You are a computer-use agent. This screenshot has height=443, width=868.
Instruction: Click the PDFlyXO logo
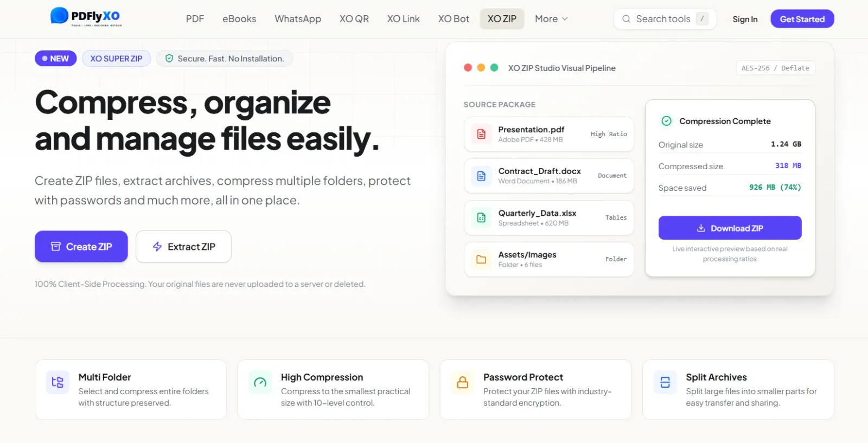pyautogui.click(x=86, y=17)
